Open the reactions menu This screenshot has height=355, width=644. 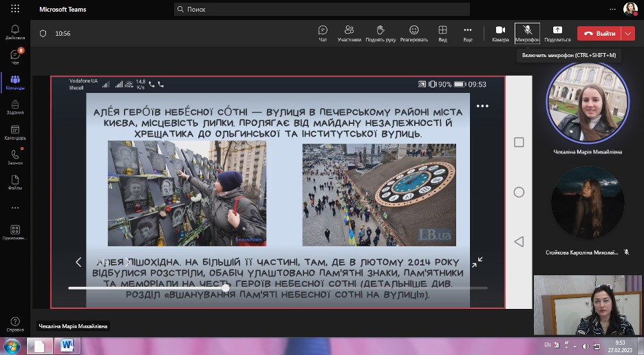click(414, 33)
